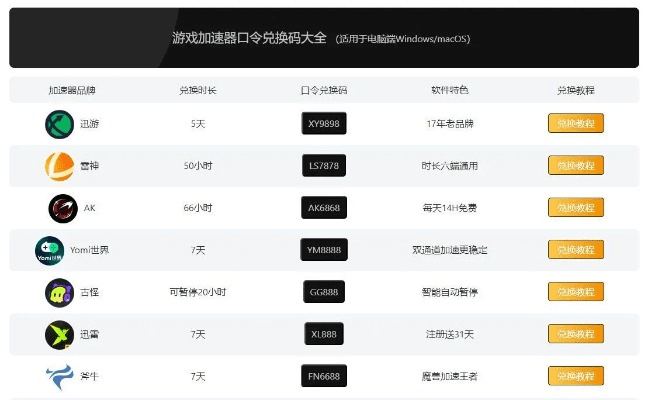648x400 pixels.
Task: Click the 适用于电脑端Windows/macOS subtitle
Action: (x=403, y=39)
